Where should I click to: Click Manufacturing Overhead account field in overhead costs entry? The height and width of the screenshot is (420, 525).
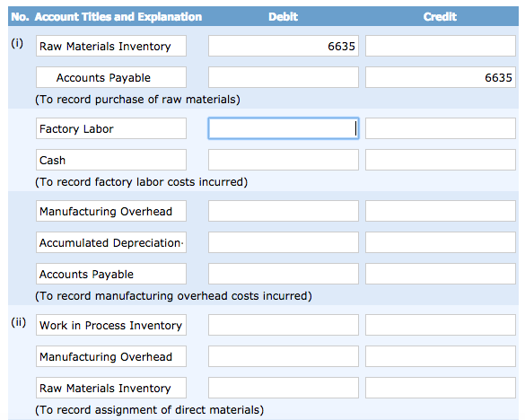(111, 211)
